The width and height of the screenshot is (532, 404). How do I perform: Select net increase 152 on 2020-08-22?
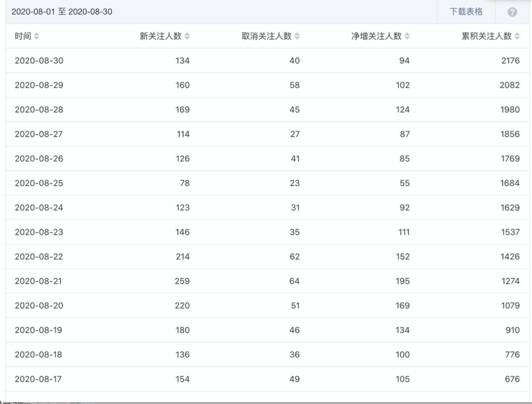click(x=402, y=256)
